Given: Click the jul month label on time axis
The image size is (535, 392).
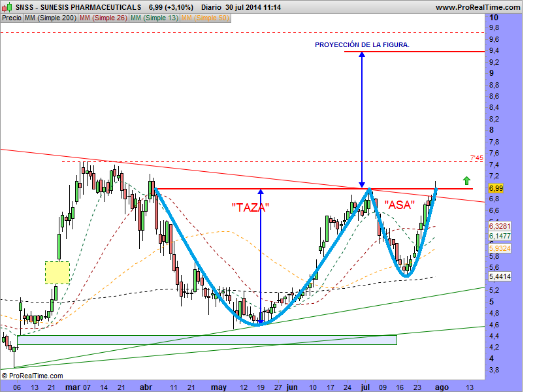Looking at the screenshot, I should coord(365,387).
